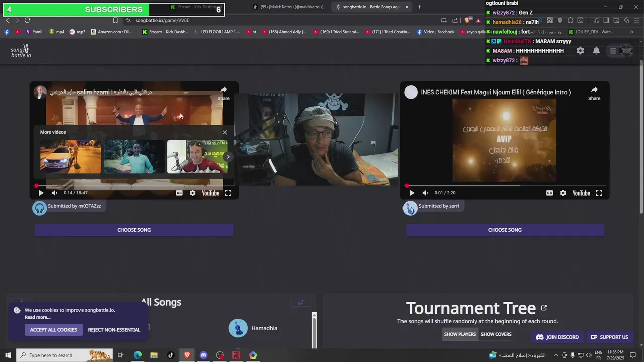644x362 pixels.
Task: Open Discord from the taskbar
Action: 203,355
